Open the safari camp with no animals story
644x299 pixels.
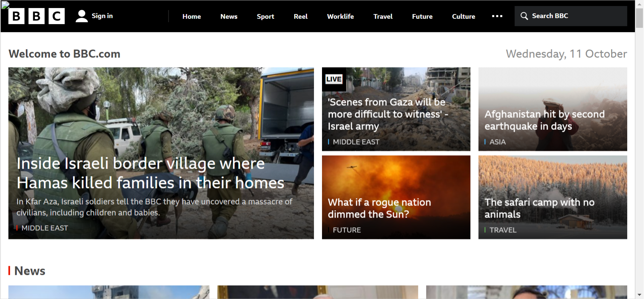pos(539,208)
